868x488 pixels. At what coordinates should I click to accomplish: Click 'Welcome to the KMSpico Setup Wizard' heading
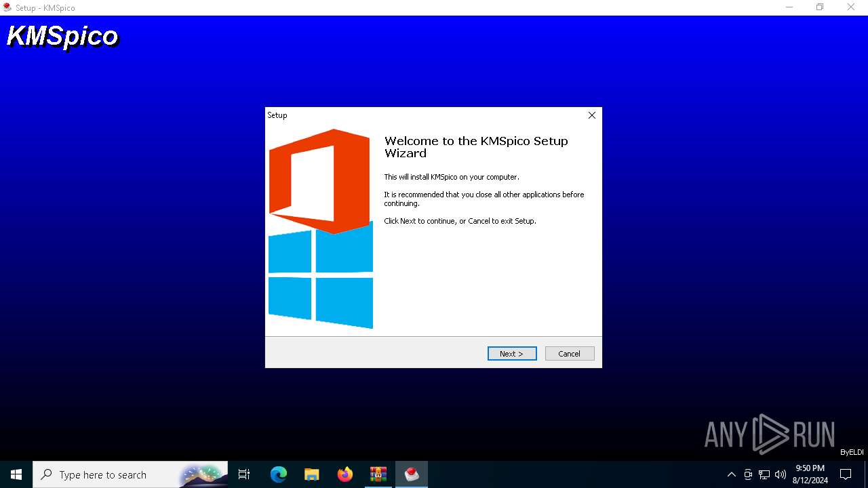(476, 147)
